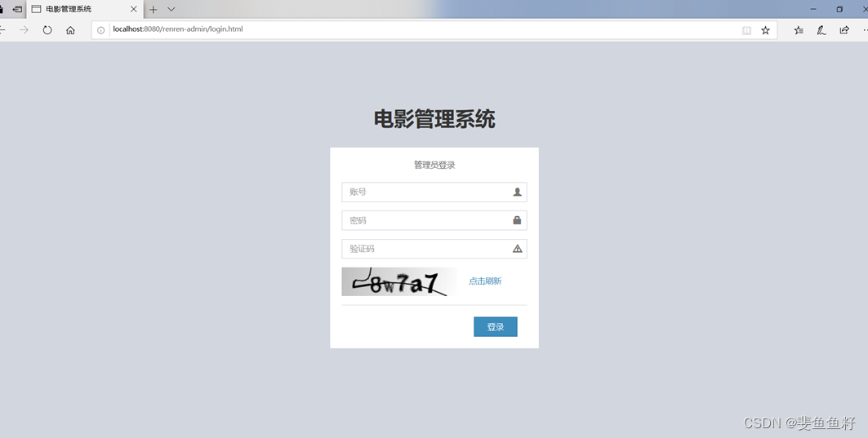Viewport: 868px width, 438px height.
Task: Click the set tabs aside icon
Action: click(17, 10)
